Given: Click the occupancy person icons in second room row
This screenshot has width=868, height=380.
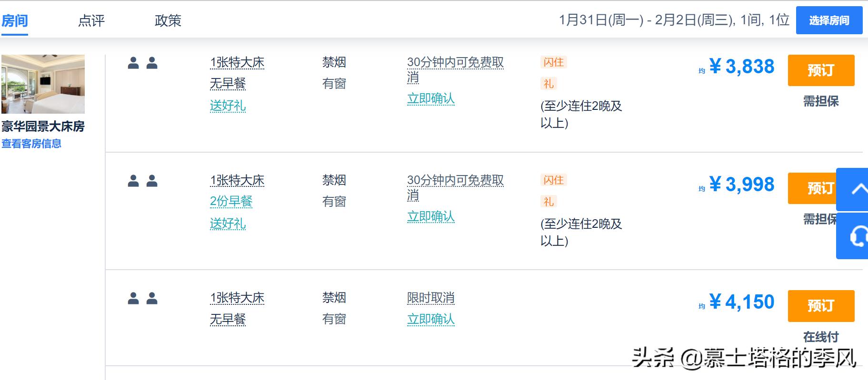Looking at the screenshot, I should click(143, 181).
